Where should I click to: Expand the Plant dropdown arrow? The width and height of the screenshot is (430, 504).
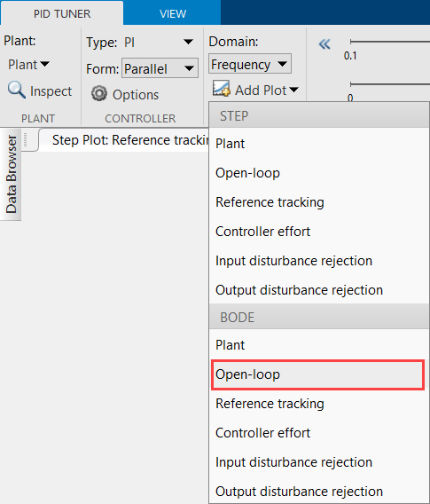[x=44, y=64]
